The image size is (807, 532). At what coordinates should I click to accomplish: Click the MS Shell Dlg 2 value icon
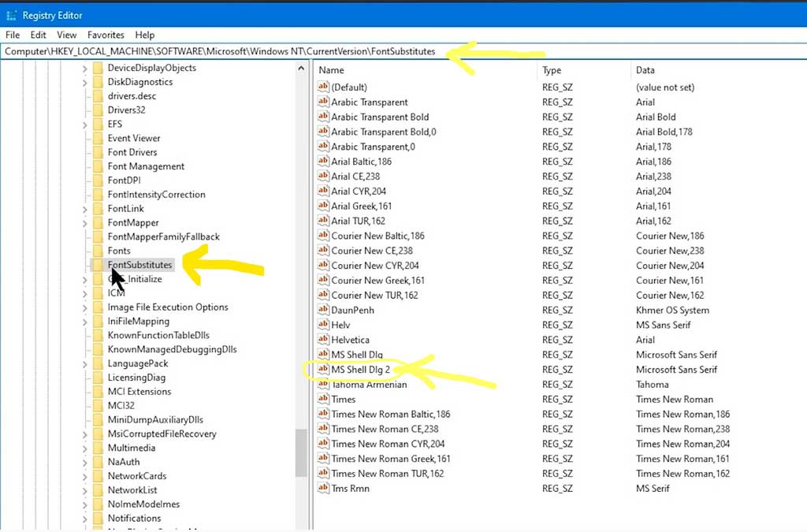323,369
